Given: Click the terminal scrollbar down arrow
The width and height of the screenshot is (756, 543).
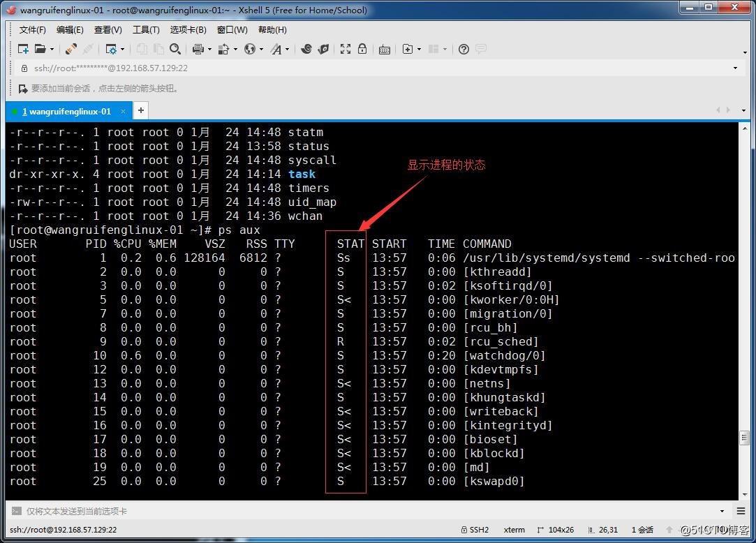Looking at the screenshot, I should click(x=744, y=495).
